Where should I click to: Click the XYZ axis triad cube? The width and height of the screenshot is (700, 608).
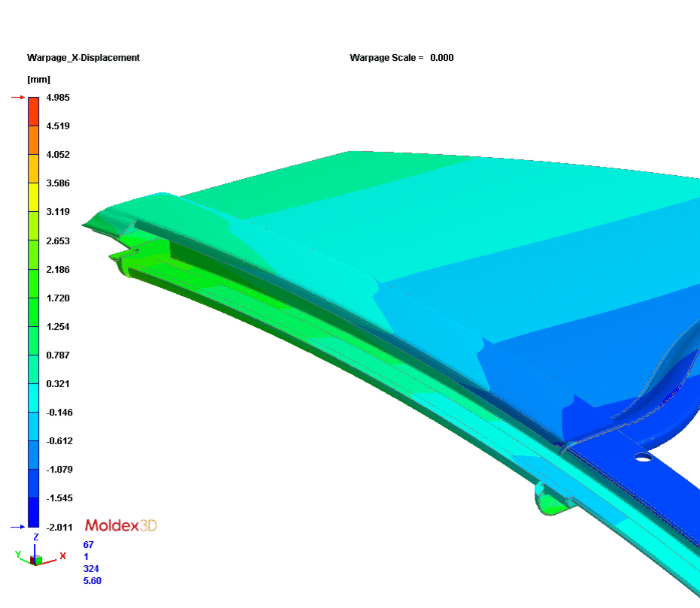coord(36,560)
